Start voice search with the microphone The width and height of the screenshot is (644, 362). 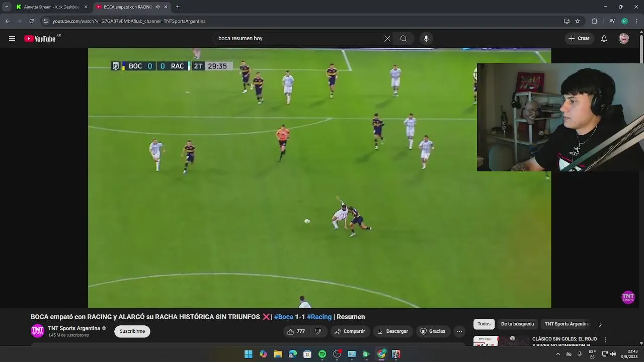(426, 39)
